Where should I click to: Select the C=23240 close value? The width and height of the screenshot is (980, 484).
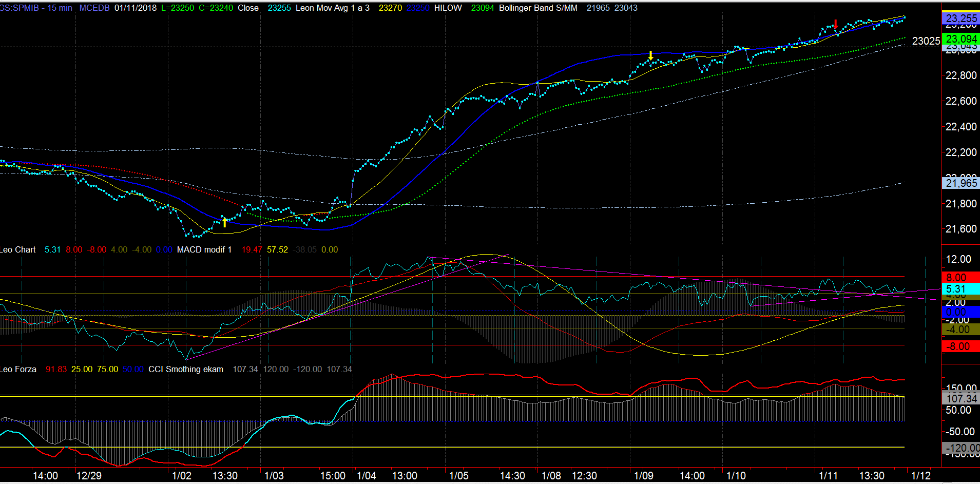click(x=216, y=8)
